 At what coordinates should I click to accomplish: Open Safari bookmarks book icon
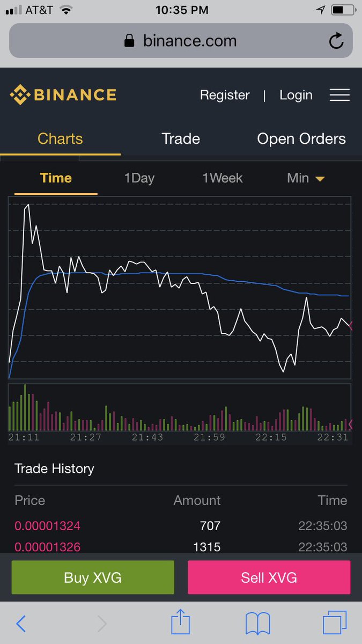[257, 624]
